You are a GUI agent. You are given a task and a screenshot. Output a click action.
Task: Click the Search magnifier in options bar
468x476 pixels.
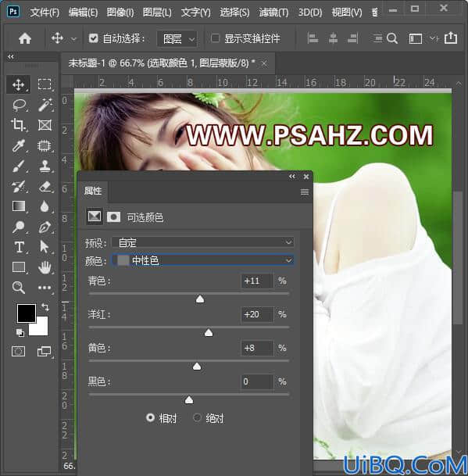point(392,38)
